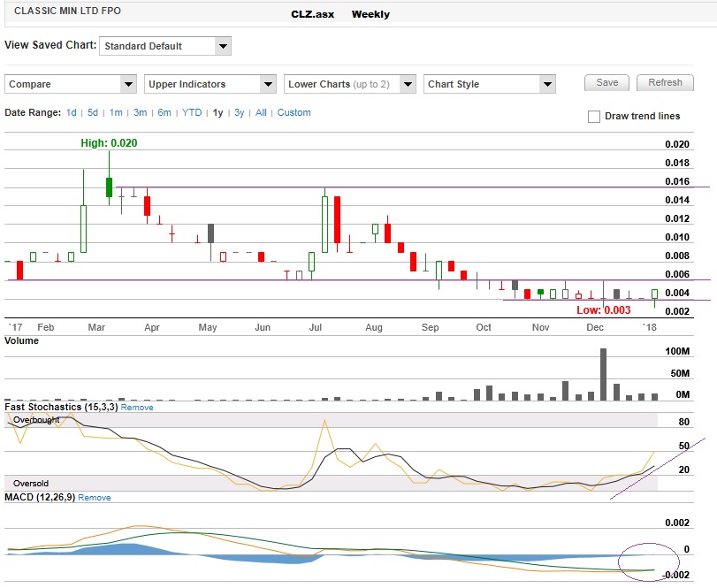The width and height of the screenshot is (717, 588).
Task: Select the 1y date range
Action: tap(217, 112)
